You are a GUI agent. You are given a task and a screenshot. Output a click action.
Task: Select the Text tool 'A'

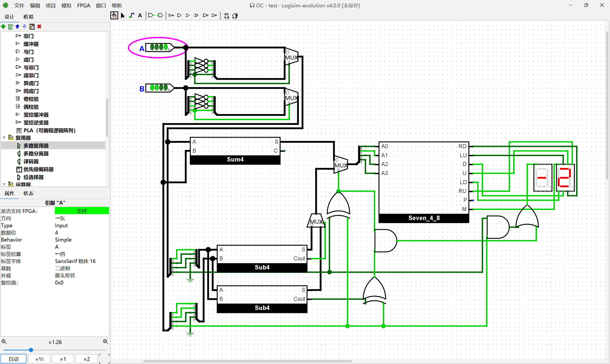pos(140,15)
